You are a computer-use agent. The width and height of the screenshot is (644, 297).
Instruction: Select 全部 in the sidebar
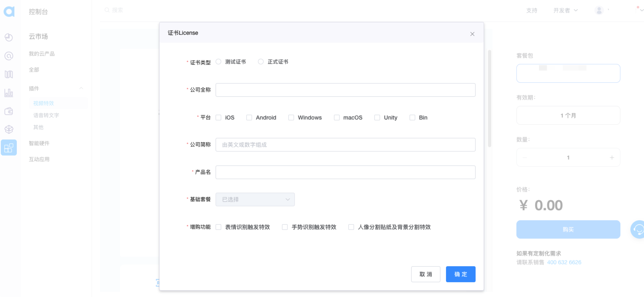34,70
